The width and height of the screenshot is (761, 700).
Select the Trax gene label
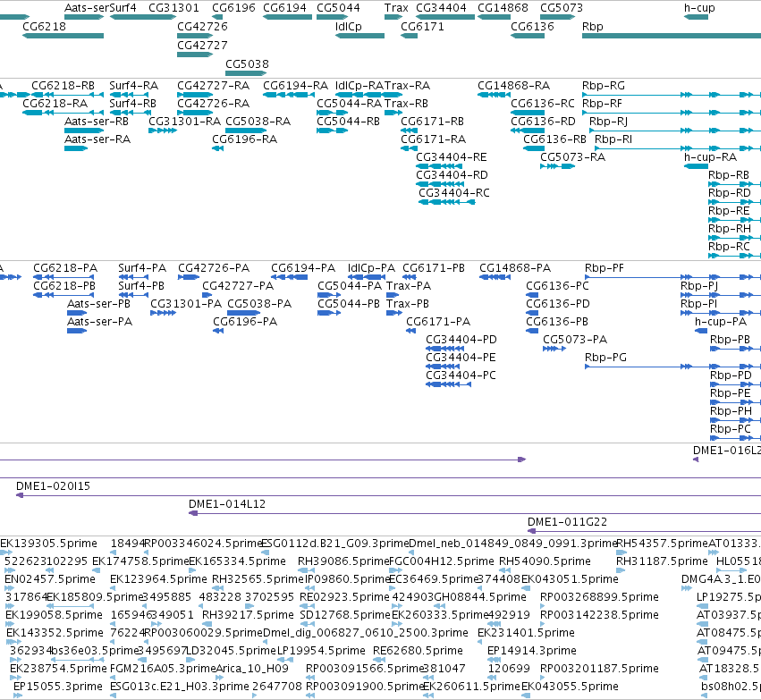tap(396, 8)
